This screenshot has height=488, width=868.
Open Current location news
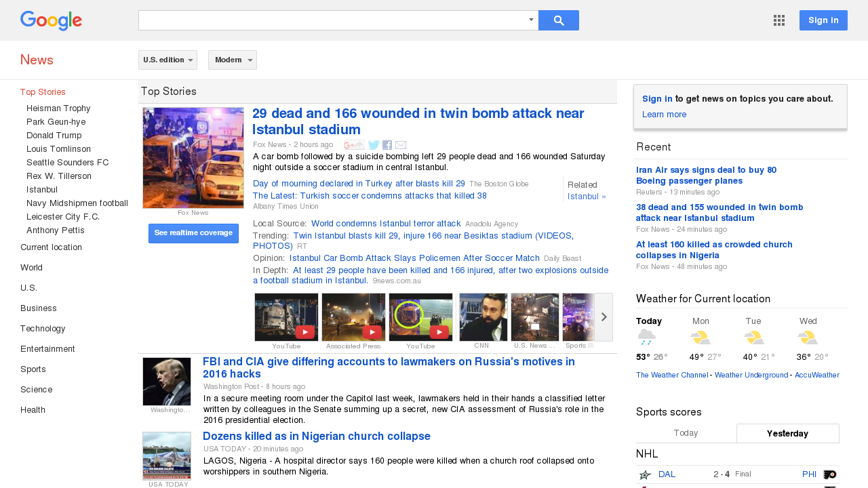click(x=51, y=247)
